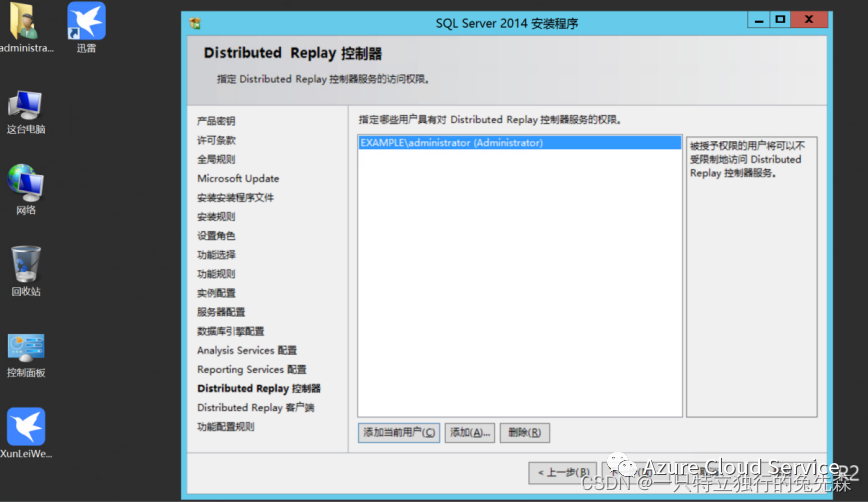This screenshot has height=502, width=868.
Task: Select Reporting Services 配置 step
Action: click(x=252, y=369)
